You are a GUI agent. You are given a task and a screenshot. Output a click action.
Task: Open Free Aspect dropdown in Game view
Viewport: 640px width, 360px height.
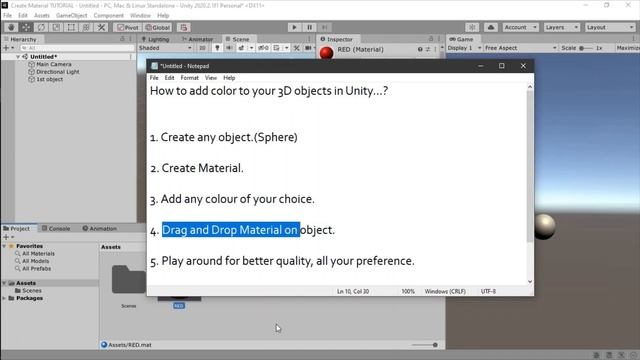tap(520, 48)
